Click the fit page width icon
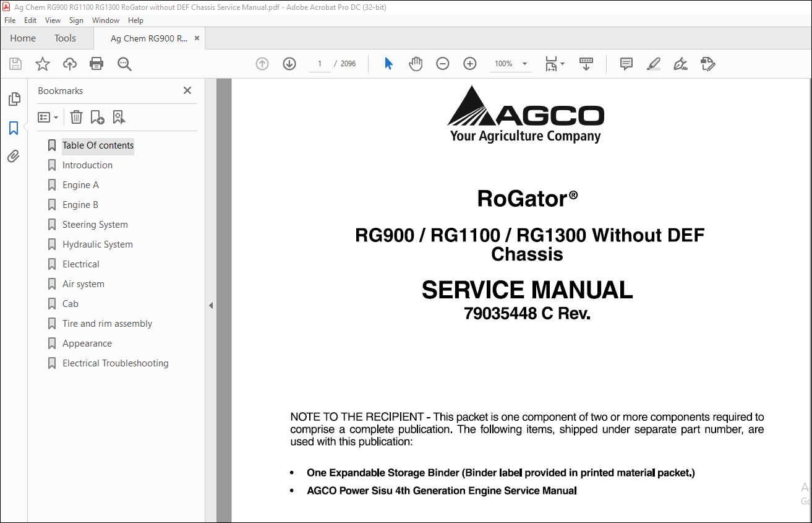This screenshot has width=812, height=523. coord(551,64)
